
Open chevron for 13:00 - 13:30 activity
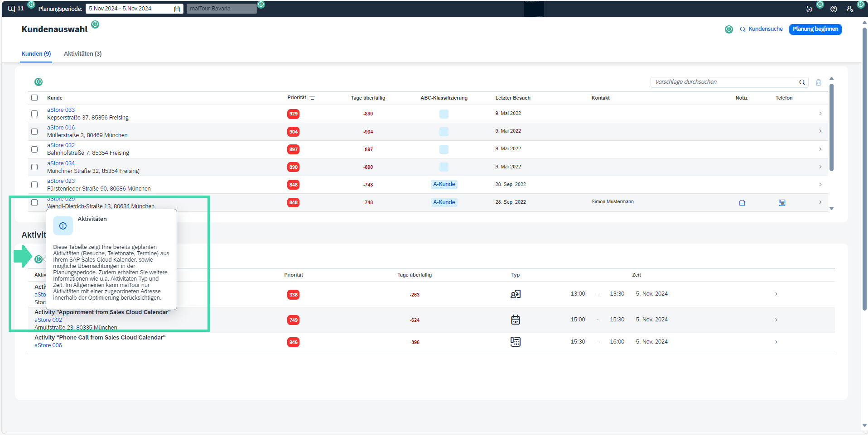[776, 294]
